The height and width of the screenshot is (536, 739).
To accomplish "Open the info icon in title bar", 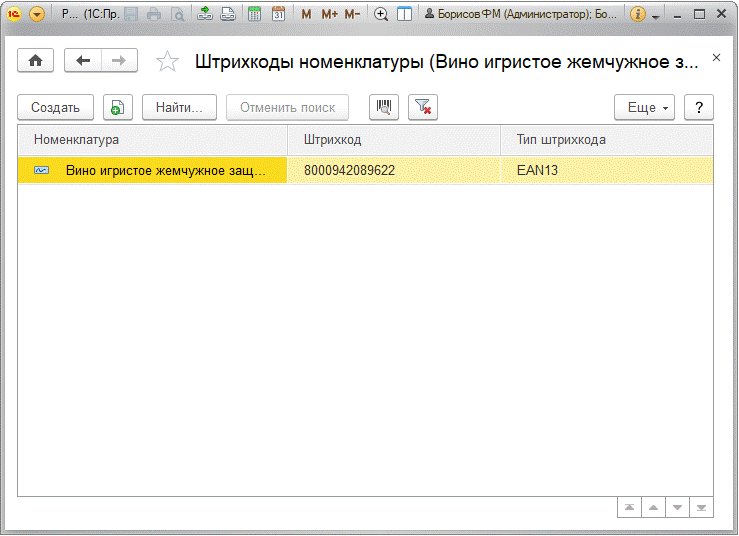I will click(638, 14).
